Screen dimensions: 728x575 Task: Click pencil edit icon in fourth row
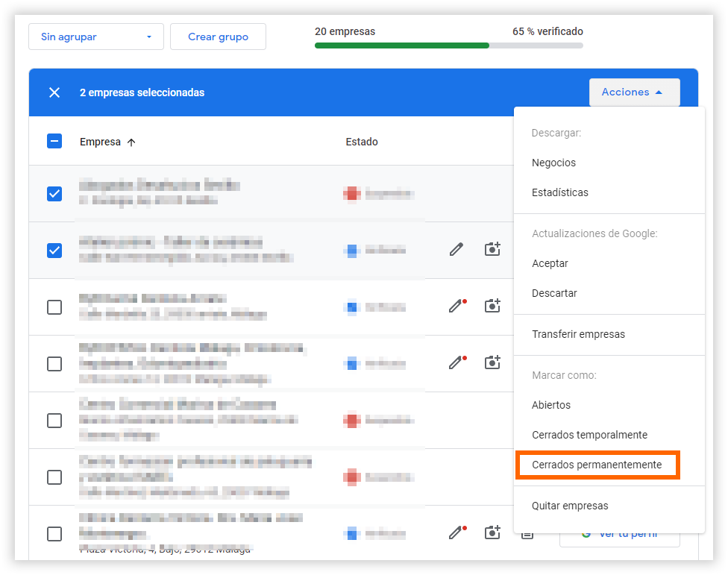point(456,362)
